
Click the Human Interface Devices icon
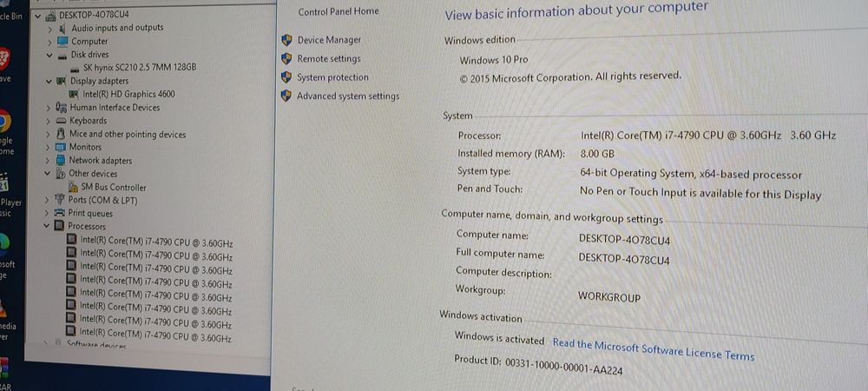61,108
